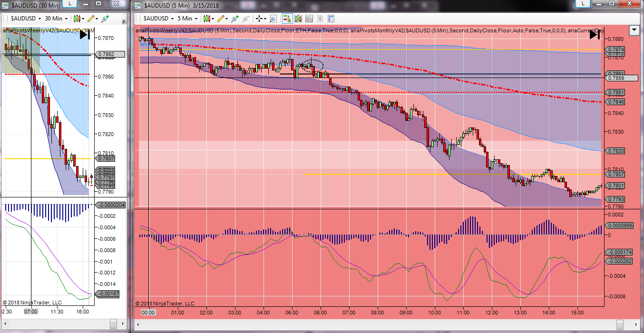Click the 30 Min chart horizontal scrollbar thumb
The height and width of the screenshot is (333, 644).
tap(113, 323)
